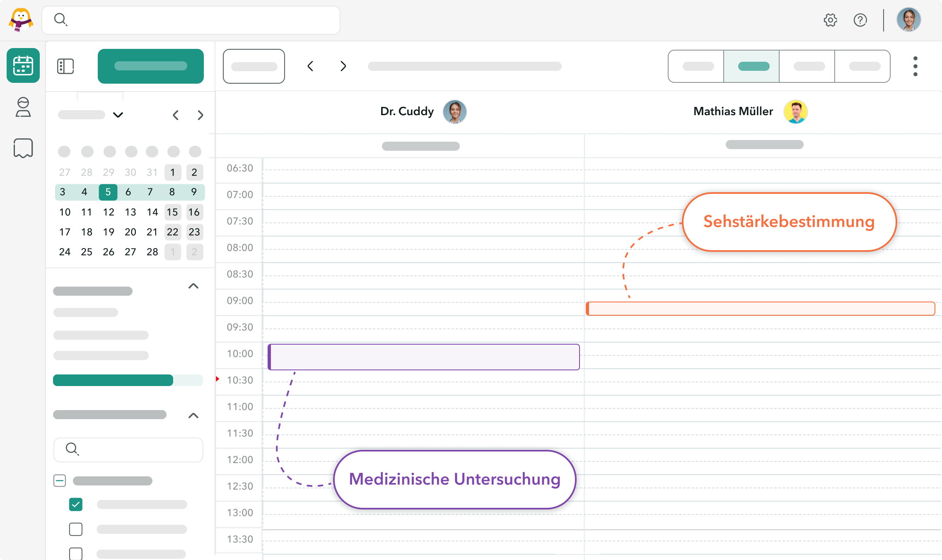Image resolution: width=942 pixels, height=560 pixels.
Task: Open the patients section icon
Action: (23, 107)
